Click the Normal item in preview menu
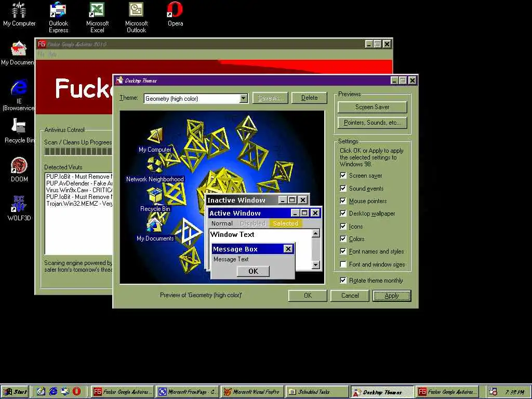This screenshot has width=532, height=399. coord(222,223)
